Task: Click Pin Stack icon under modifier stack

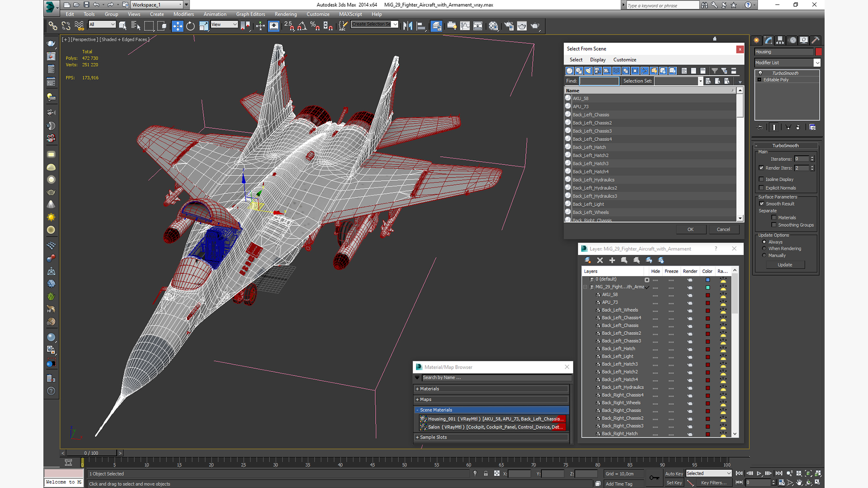Action: coord(760,127)
